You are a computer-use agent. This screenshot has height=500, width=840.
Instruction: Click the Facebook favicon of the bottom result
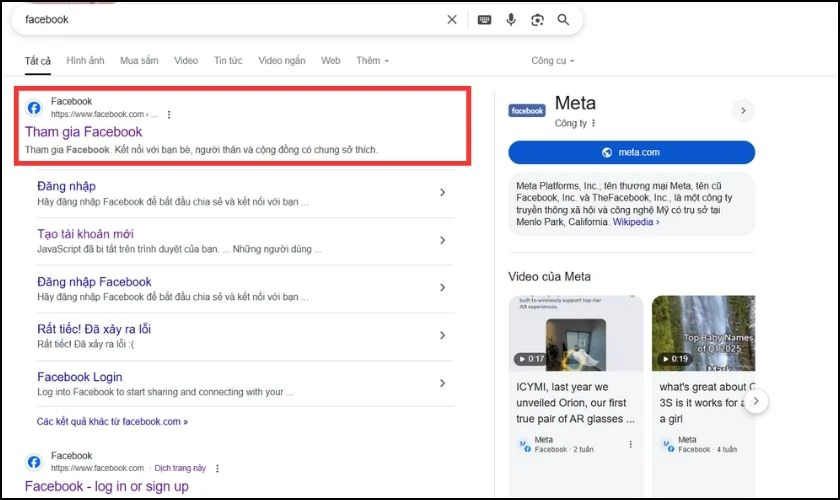click(x=34, y=461)
